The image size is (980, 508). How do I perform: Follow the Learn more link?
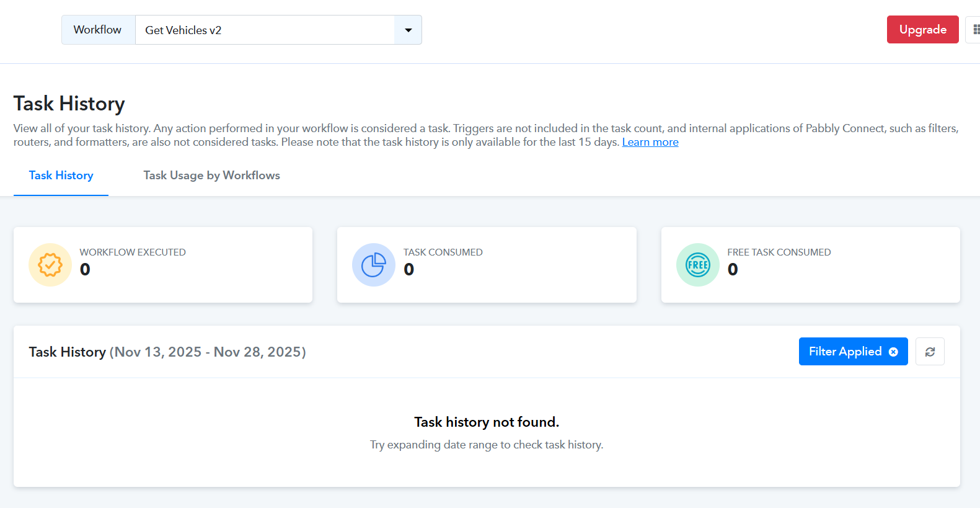(650, 142)
